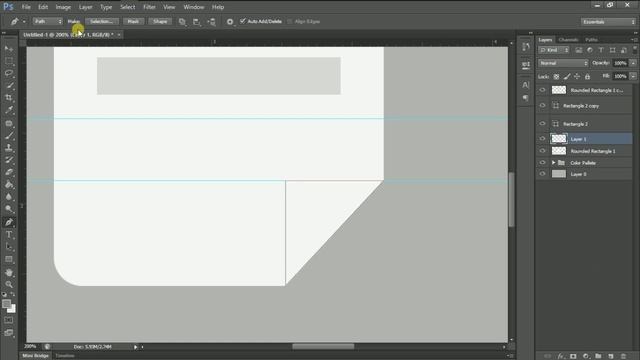This screenshot has width=640, height=360.
Task: Click the Quick Mask mode icon
Action: 9,320
